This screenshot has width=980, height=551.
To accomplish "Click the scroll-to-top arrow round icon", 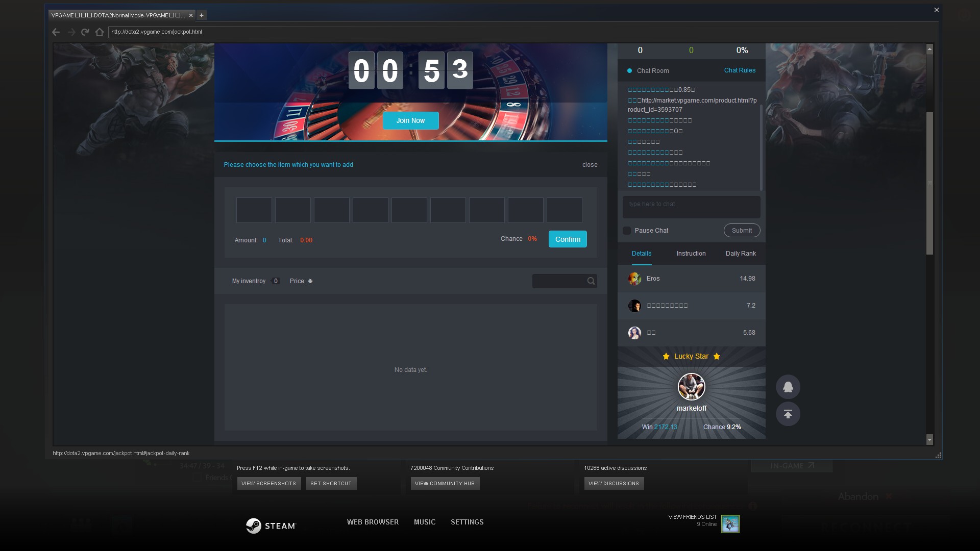I will click(x=788, y=414).
